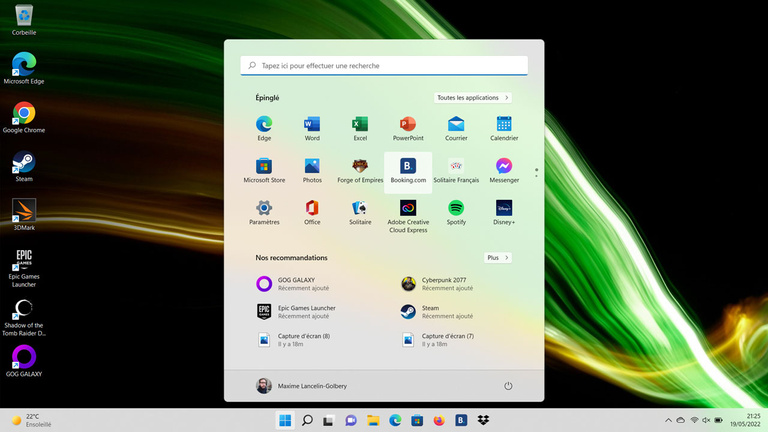Image resolution: width=768 pixels, height=432 pixels.
Task: Open the Courrier mail app
Action: (x=456, y=128)
